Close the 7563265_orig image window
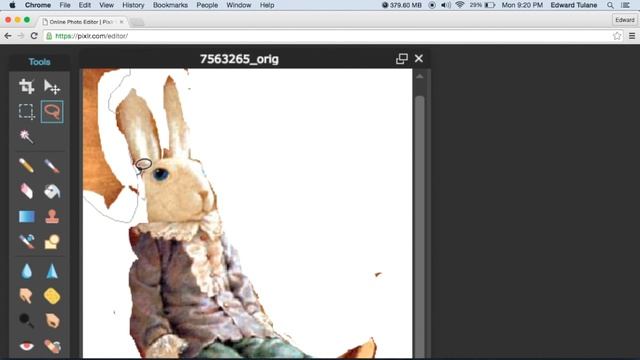The image size is (640, 360). coord(419,59)
